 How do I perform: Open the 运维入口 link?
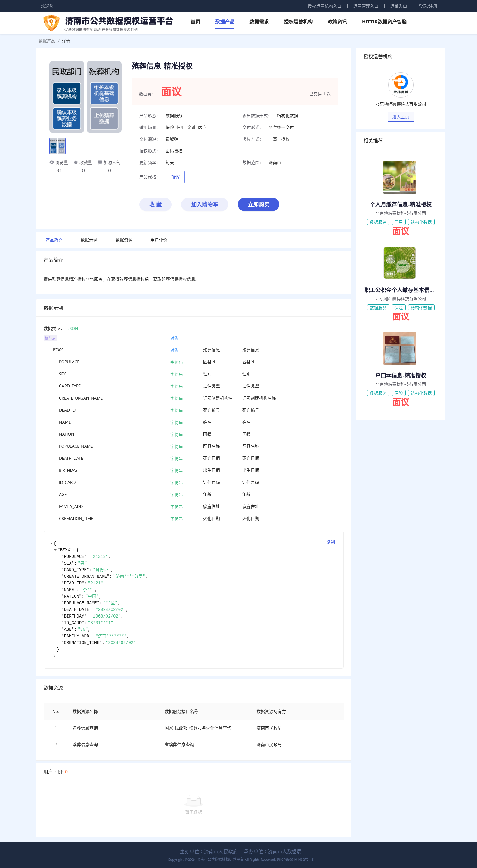(x=398, y=6)
